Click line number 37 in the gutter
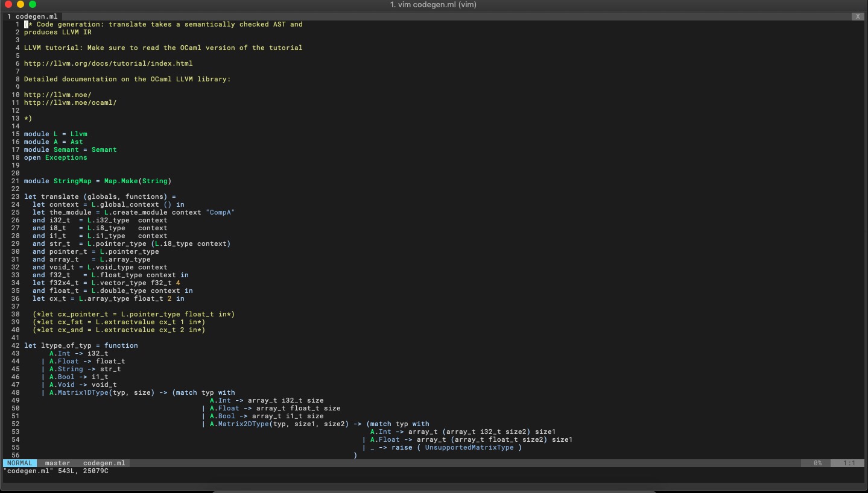Image resolution: width=868 pixels, height=493 pixels. click(x=15, y=306)
